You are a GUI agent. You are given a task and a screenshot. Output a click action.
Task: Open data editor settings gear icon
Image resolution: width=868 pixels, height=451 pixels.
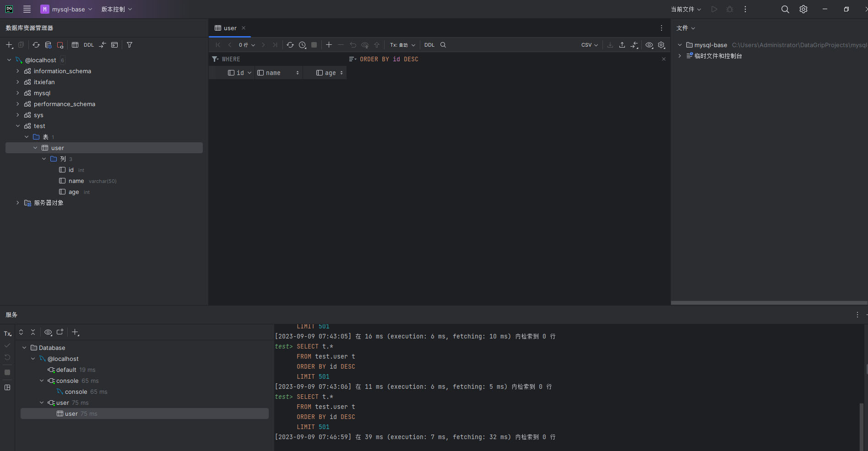point(662,45)
